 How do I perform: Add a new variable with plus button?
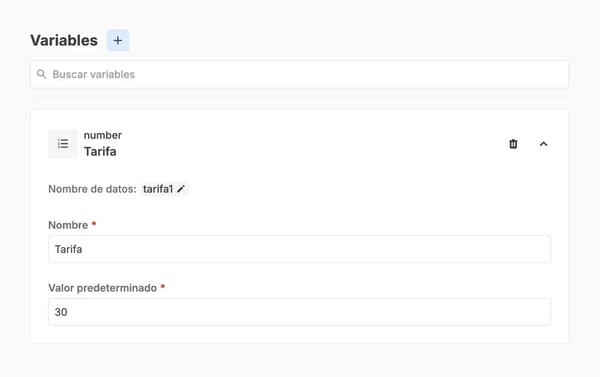[x=118, y=40]
